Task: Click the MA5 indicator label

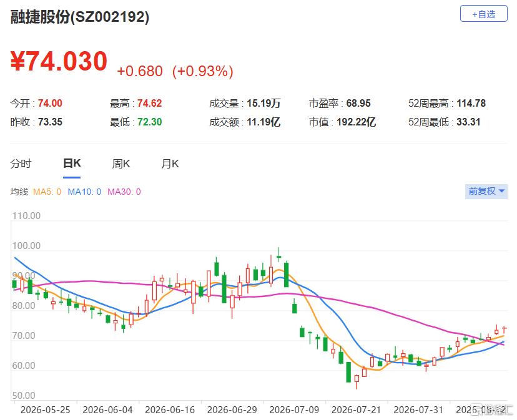Action: pos(47,192)
